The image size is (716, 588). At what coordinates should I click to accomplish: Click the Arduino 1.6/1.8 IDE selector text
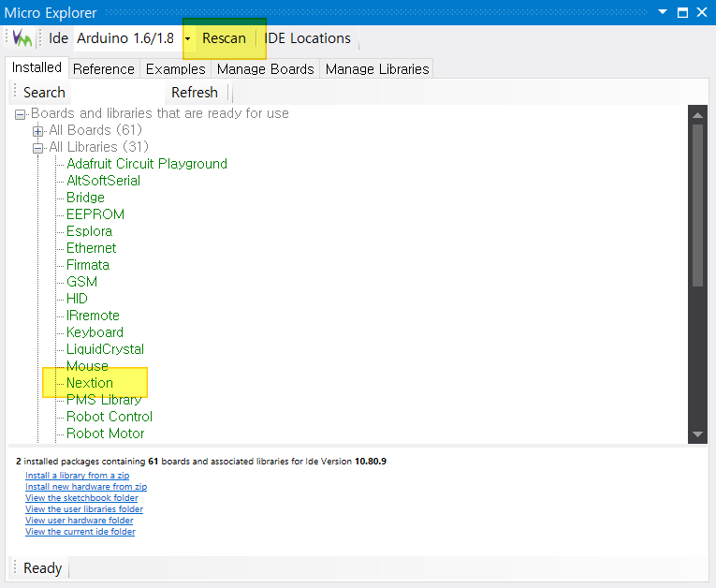(125, 38)
